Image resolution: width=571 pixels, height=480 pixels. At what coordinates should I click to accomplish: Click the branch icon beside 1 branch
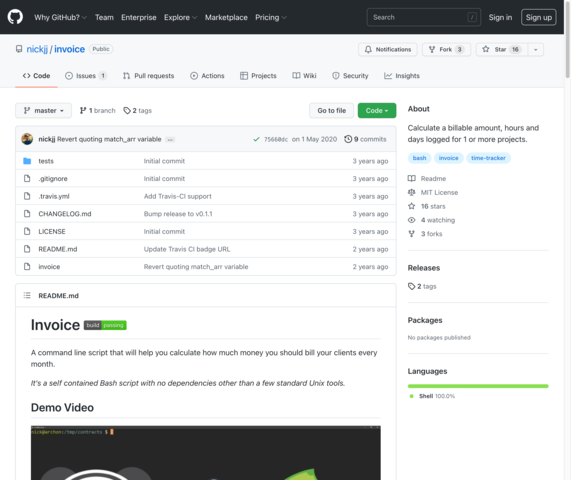[x=83, y=110]
